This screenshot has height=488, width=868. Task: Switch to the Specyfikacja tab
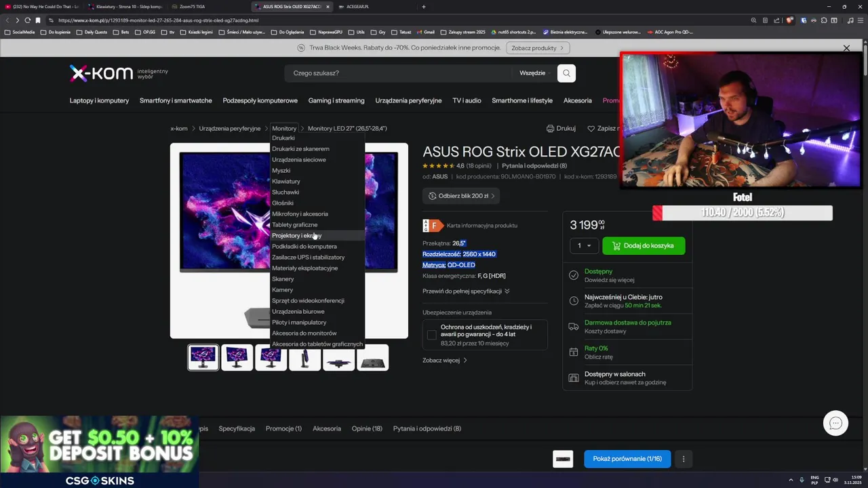(237, 428)
